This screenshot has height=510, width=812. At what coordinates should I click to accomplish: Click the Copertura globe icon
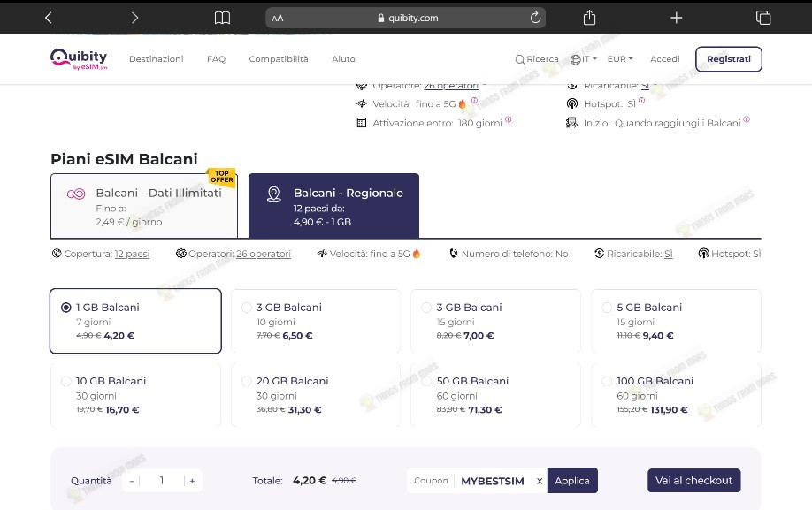coord(57,254)
